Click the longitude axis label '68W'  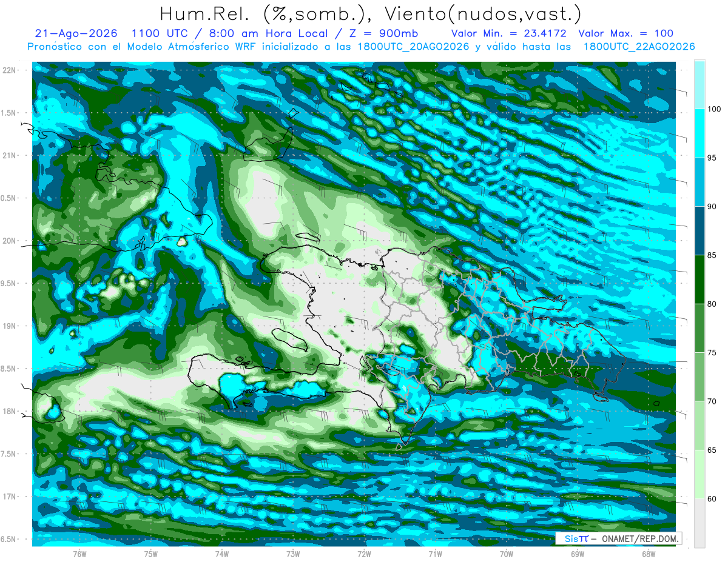[x=649, y=554]
